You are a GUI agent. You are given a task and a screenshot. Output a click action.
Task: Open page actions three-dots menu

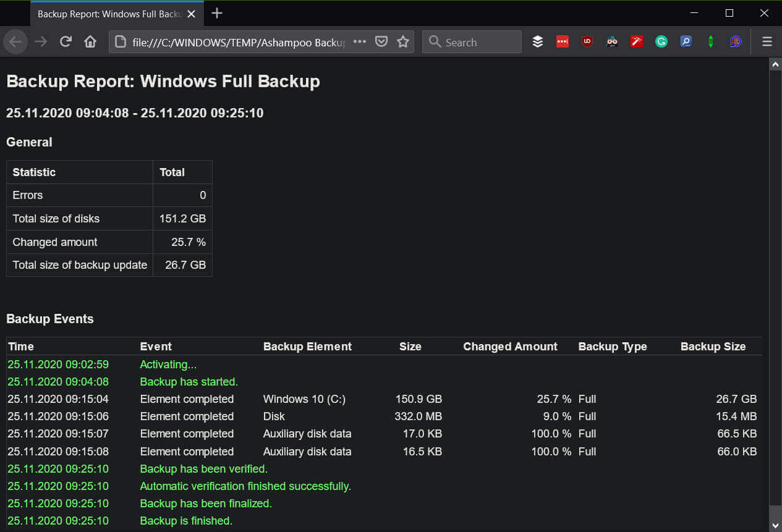360,41
